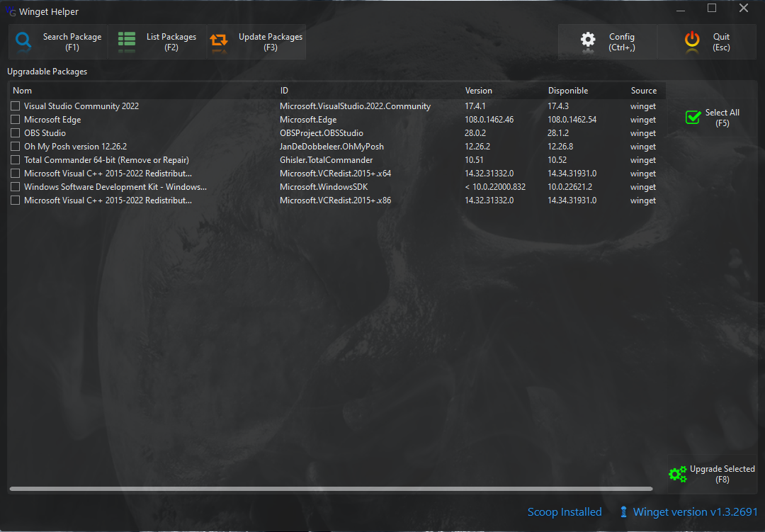The height and width of the screenshot is (532, 765).
Task: Close the Winget Helper window
Action: tap(744, 9)
